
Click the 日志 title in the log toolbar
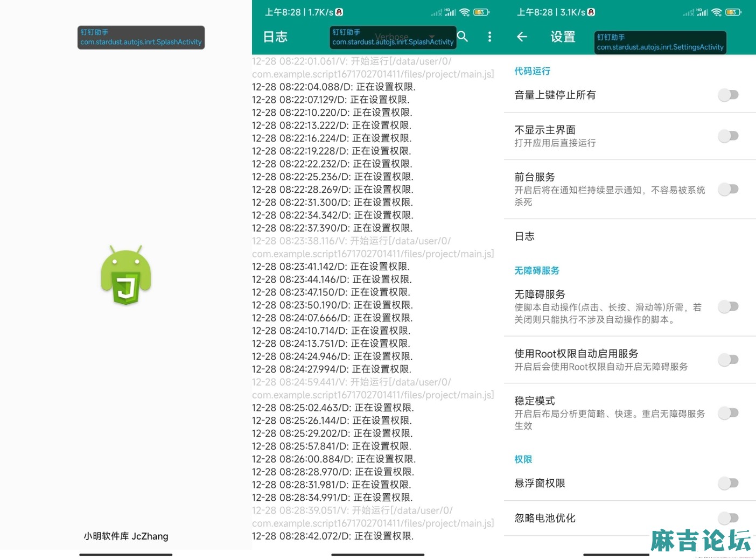[275, 37]
